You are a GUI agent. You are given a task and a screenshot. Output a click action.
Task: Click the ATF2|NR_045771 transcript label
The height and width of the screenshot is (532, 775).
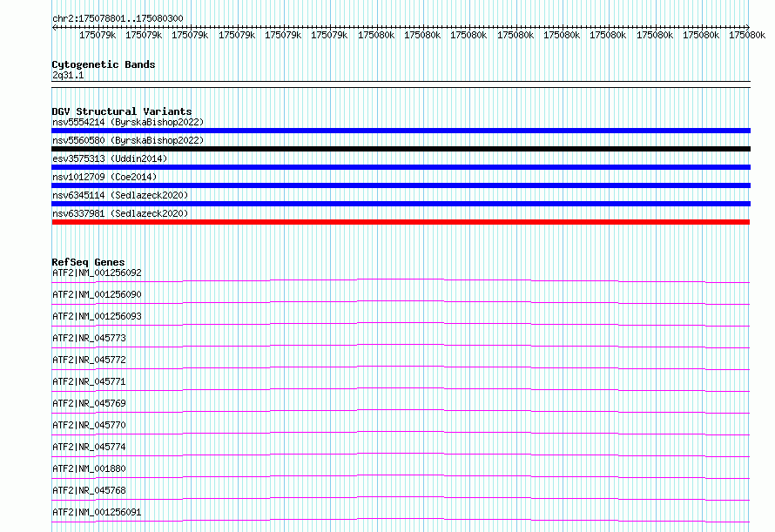89,381
